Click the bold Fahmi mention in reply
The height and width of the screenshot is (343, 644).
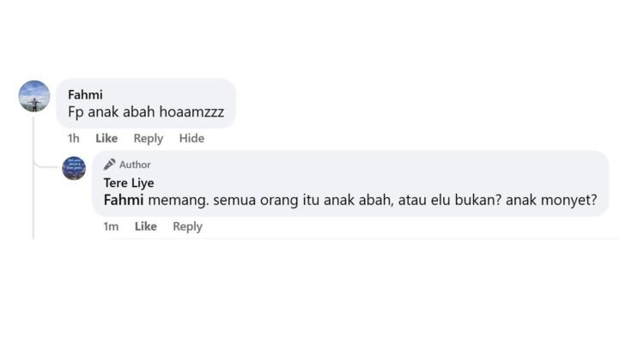(123, 200)
